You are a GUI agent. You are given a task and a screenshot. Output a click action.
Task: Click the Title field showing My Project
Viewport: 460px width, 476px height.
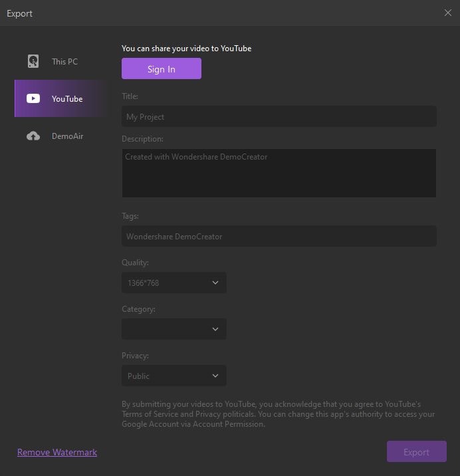(279, 116)
